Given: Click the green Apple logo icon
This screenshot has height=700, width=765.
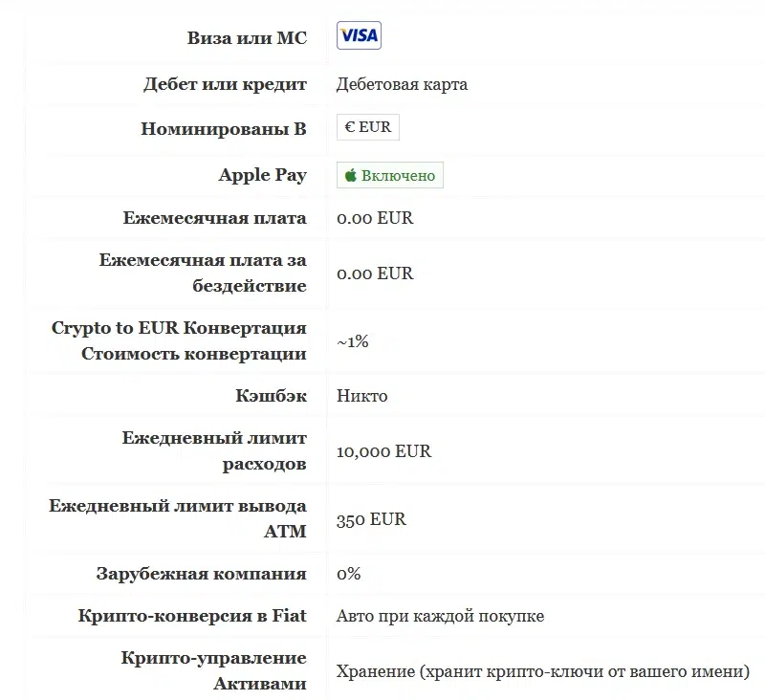Looking at the screenshot, I should pyautogui.click(x=350, y=175).
